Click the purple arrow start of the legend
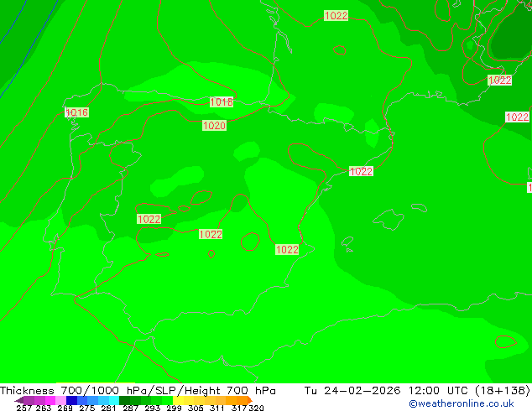This screenshot has width=532, height=411. point(19,400)
